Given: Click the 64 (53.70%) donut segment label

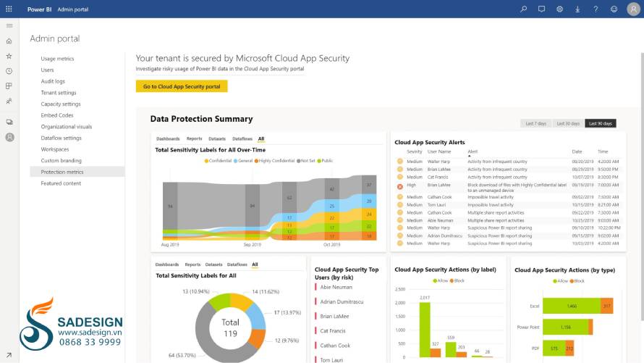Looking at the screenshot, I should [182, 355].
